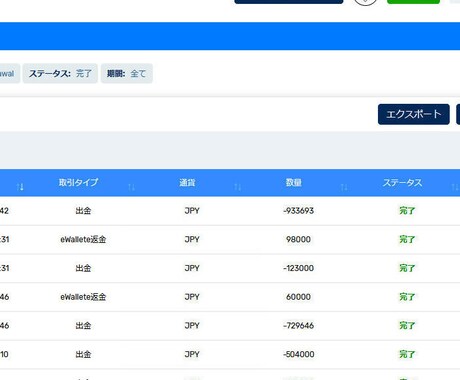The height and width of the screenshot is (380, 460).
Task: Click 出金 in the -933693 row
Action: click(x=83, y=211)
